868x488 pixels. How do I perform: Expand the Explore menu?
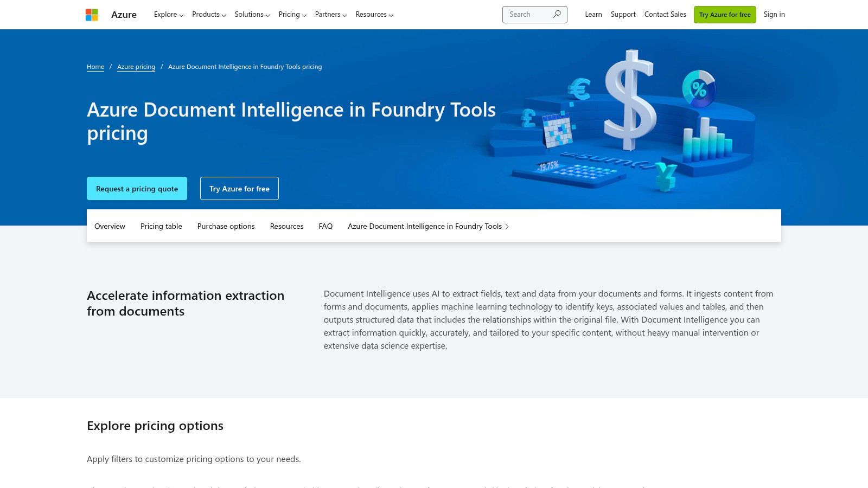coord(169,15)
